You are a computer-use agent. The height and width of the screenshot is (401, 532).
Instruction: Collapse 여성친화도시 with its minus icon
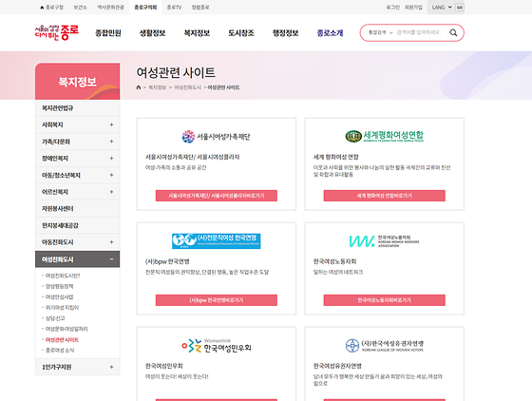coord(111,259)
